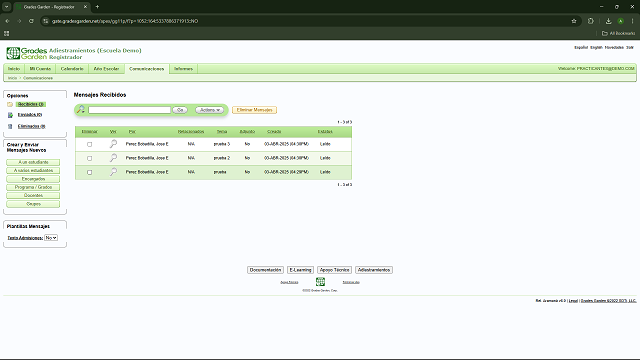The image size is (640, 360).
Task: Click the Enviados sent-mail icon
Action: click(x=10, y=115)
